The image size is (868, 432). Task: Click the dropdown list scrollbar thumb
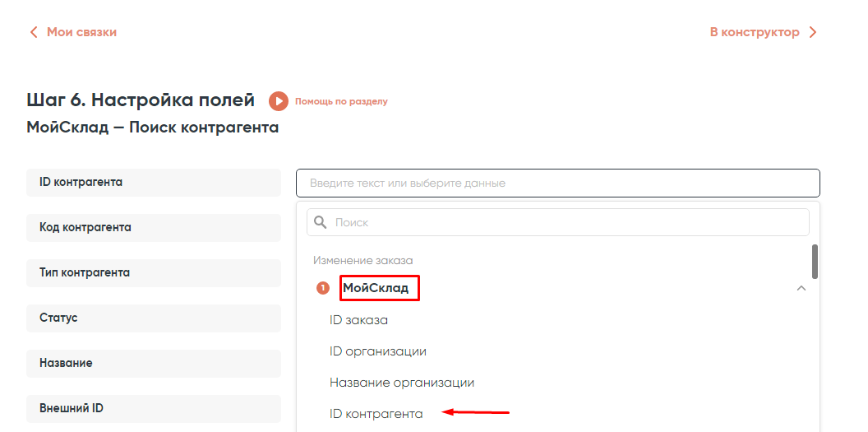pyautogui.click(x=815, y=261)
